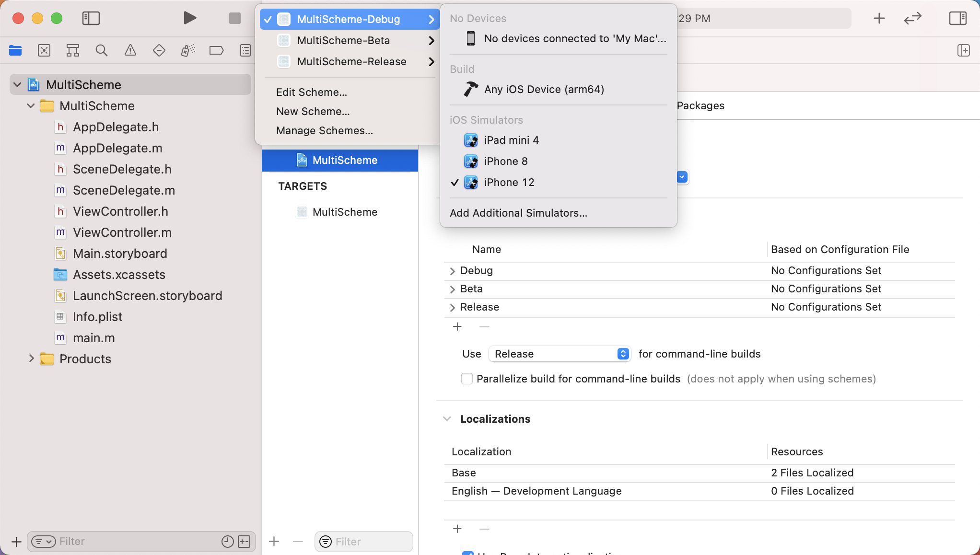Choose MultiScheme-Beta scheme

pyautogui.click(x=343, y=40)
